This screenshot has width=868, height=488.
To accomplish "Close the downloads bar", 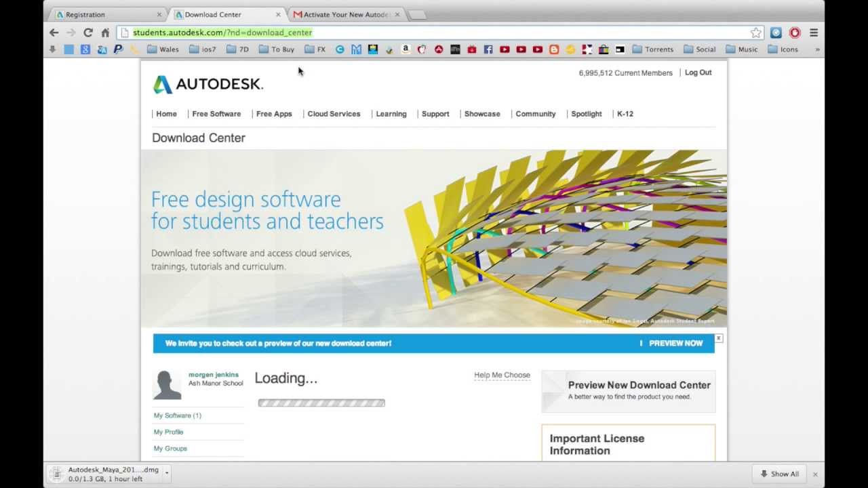I will point(815,474).
